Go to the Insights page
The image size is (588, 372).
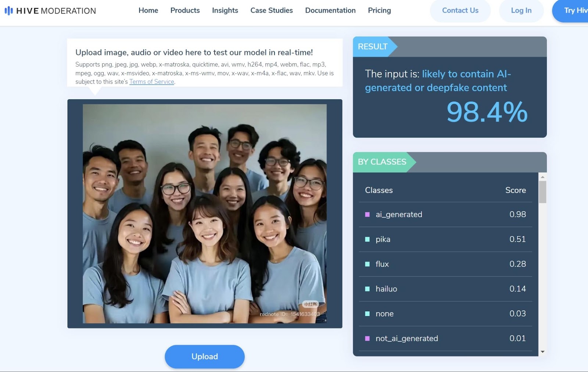click(x=225, y=11)
